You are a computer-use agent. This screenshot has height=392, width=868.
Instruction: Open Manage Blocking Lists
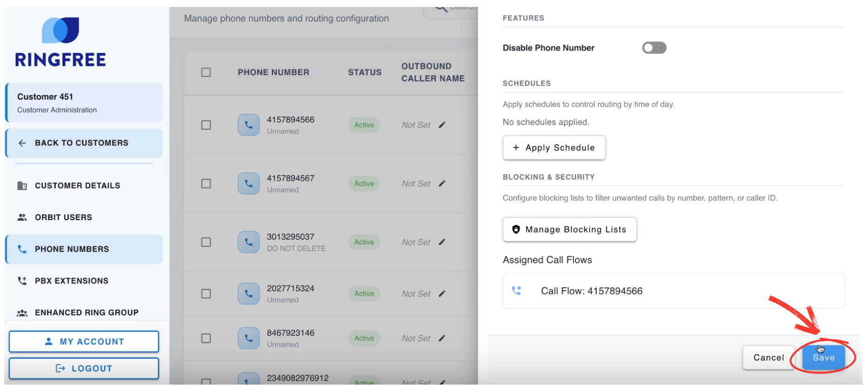pos(569,229)
